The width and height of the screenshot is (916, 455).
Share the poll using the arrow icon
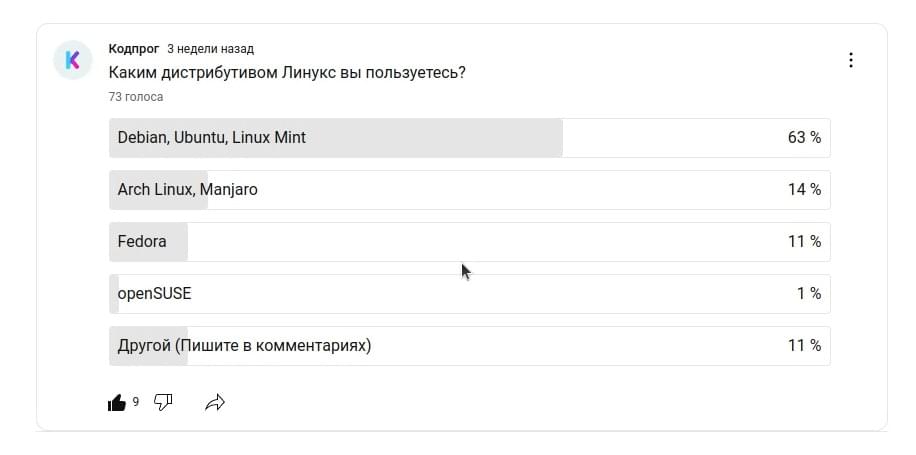click(x=215, y=402)
